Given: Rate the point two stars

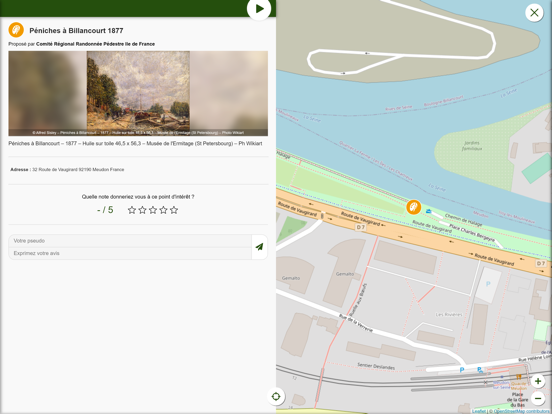Looking at the screenshot, I should pos(142,210).
